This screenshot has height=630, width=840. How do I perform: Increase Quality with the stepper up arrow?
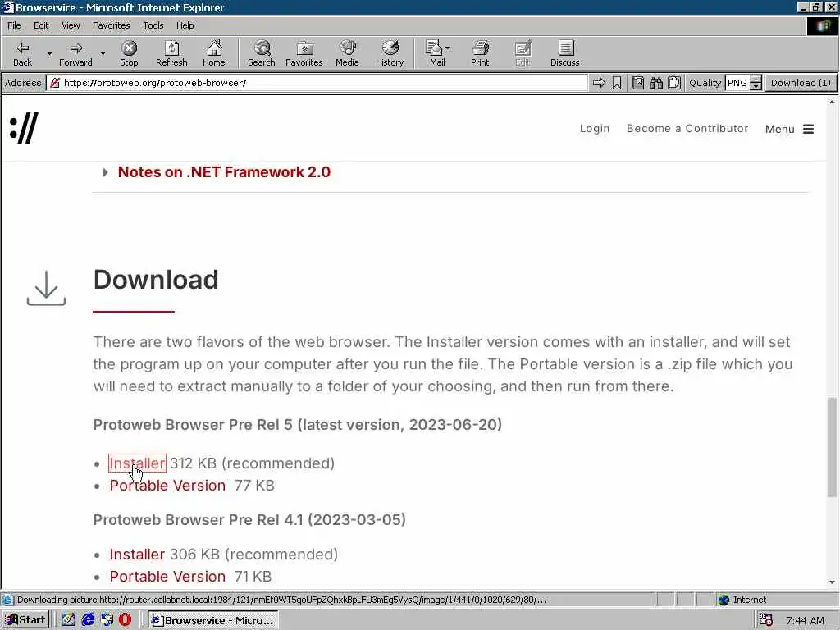pyautogui.click(x=756, y=80)
